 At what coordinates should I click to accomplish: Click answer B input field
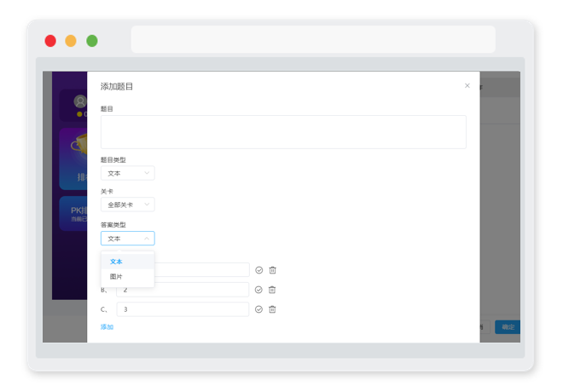pyautogui.click(x=183, y=290)
